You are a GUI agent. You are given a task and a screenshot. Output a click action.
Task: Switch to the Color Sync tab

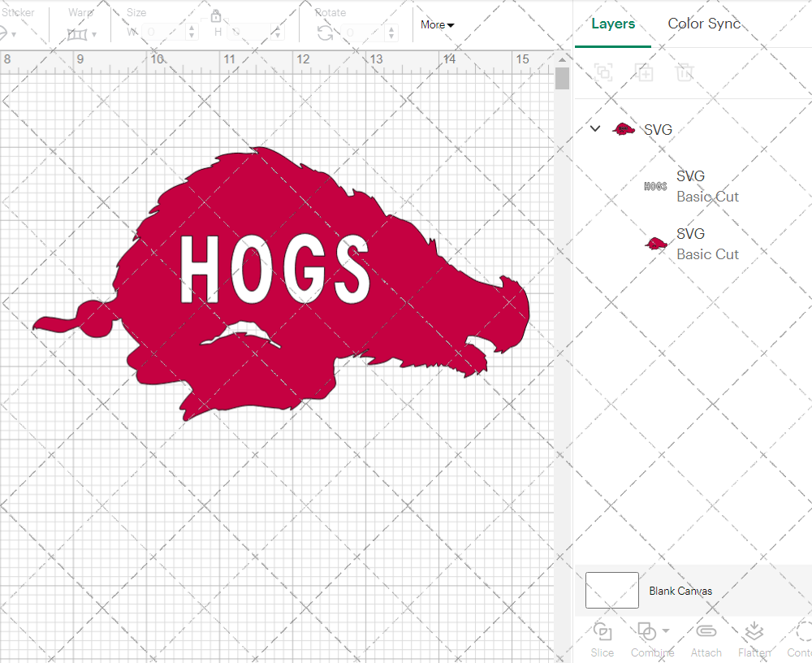pyautogui.click(x=704, y=24)
